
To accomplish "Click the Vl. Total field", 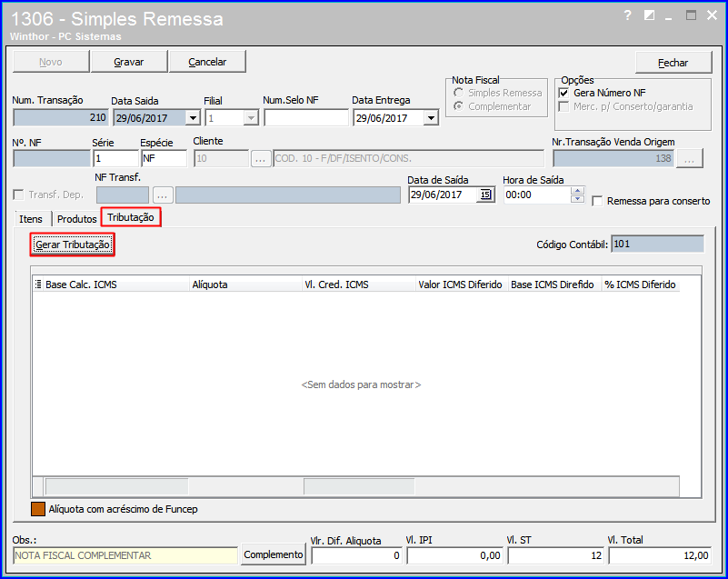I will [x=660, y=555].
